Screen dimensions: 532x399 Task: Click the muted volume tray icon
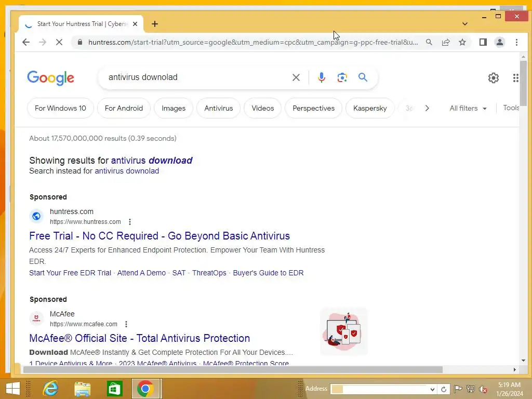(x=483, y=389)
